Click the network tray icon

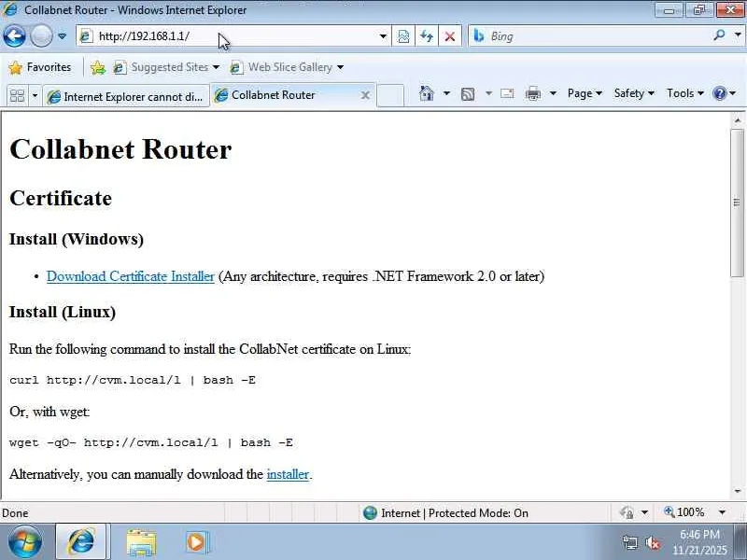(x=629, y=543)
